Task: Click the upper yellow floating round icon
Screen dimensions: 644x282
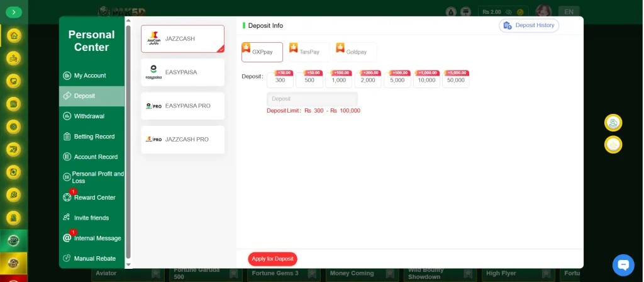Action: point(613,123)
